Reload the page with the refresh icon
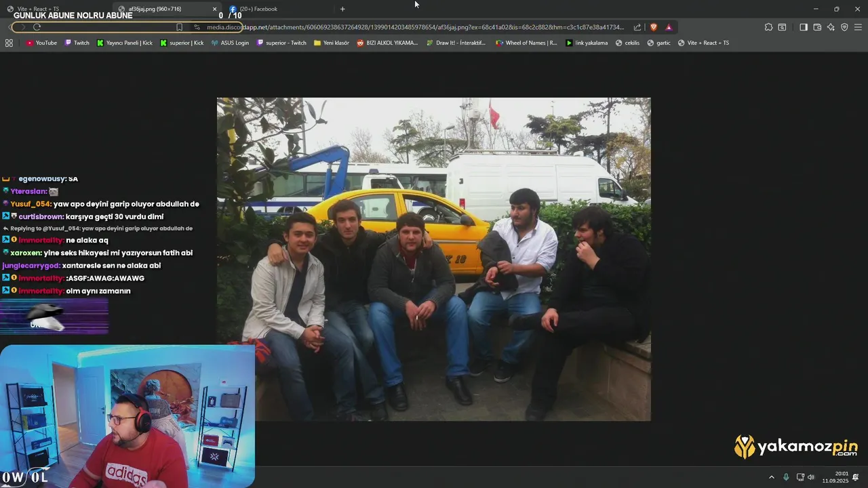This screenshot has height=488, width=868. (37, 27)
